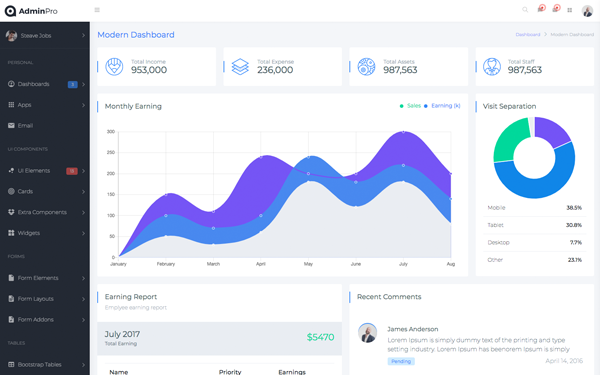Toggle the sidebar hamburger menu icon
The height and width of the screenshot is (375, 600).
click(x=97, y=10)
